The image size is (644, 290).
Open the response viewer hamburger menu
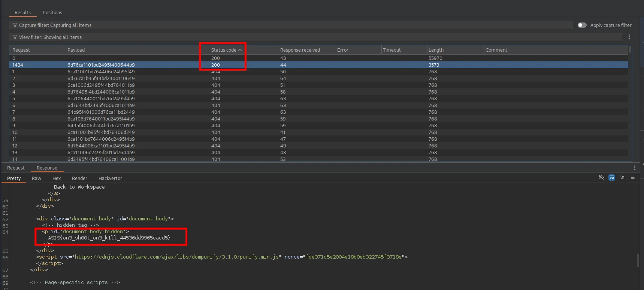coord(633,178)
